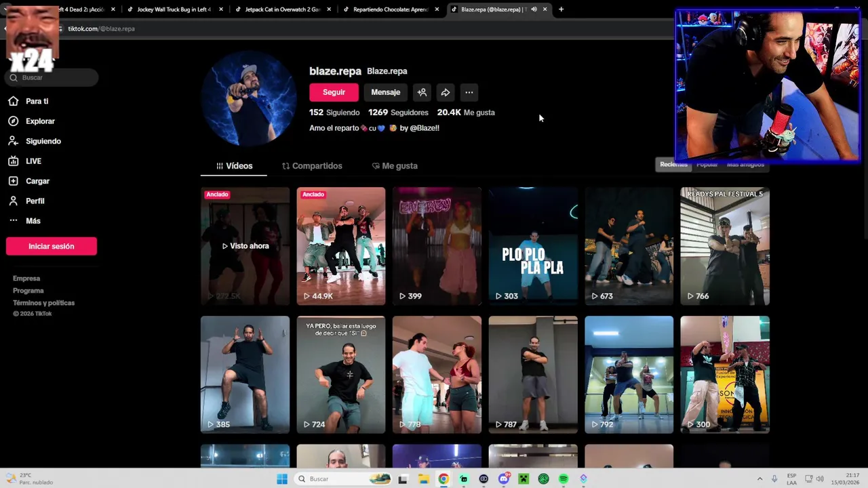Open ESP LAA keyboard language selector
868x488 pixels.
pyautogui.click(x=791, y=479)
